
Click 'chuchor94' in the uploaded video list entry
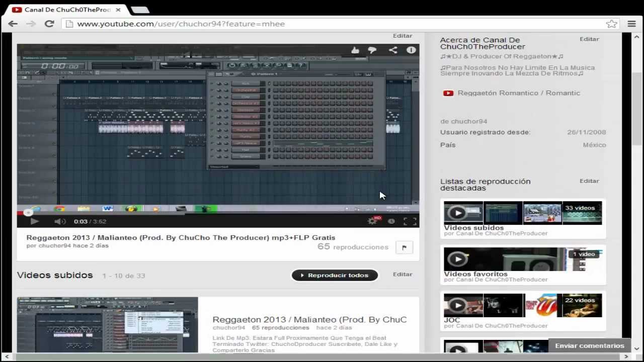(228, 328)
